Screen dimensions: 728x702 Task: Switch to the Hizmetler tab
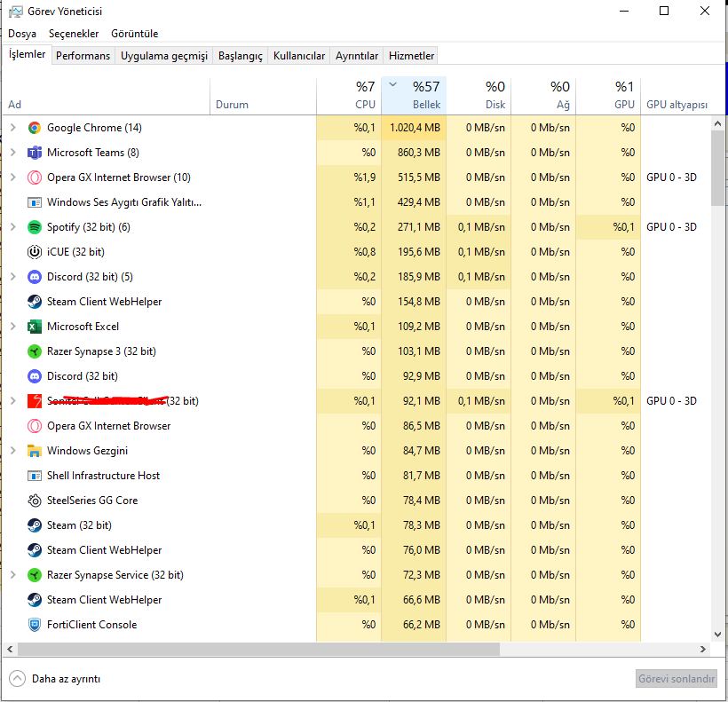pyautogui.click(x=411, y=56)
